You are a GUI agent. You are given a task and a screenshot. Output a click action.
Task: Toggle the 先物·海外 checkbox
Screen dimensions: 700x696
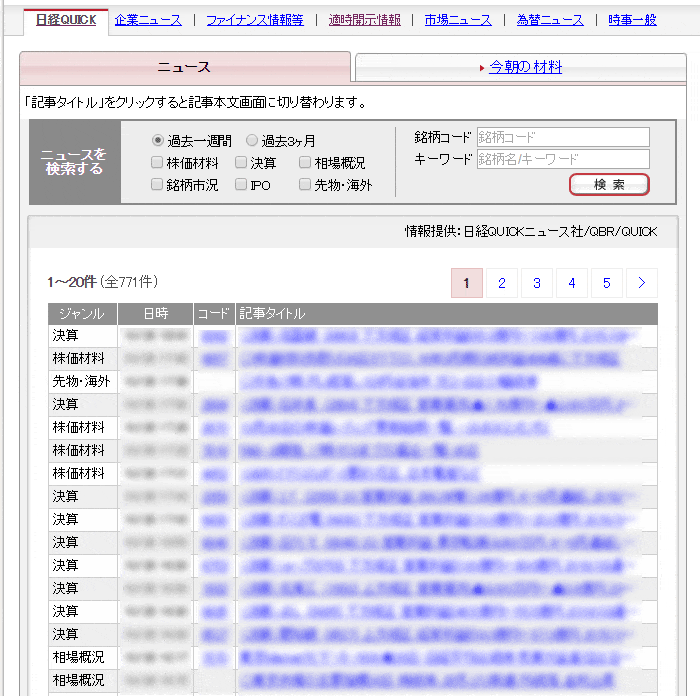pyautogui.click(x=305, y=185)
